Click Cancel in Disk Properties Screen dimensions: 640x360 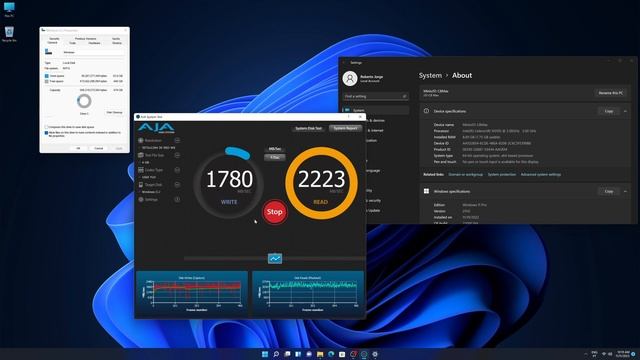tap(99, 148)
